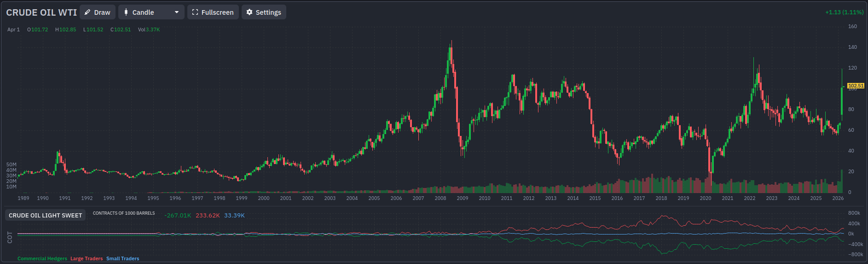Viewport: 868px width, 264px height.
Task: Click the 140 price axis label
Action: pyautogui.click(x=852, y=47)
